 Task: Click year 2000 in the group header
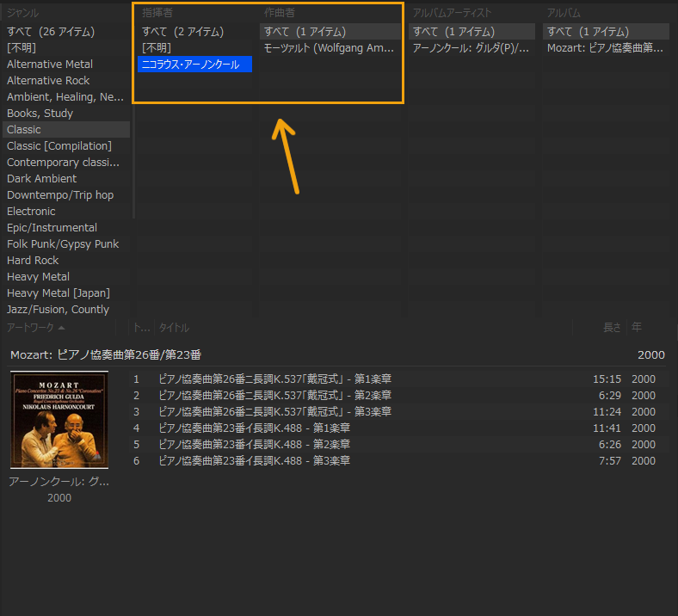651,355
